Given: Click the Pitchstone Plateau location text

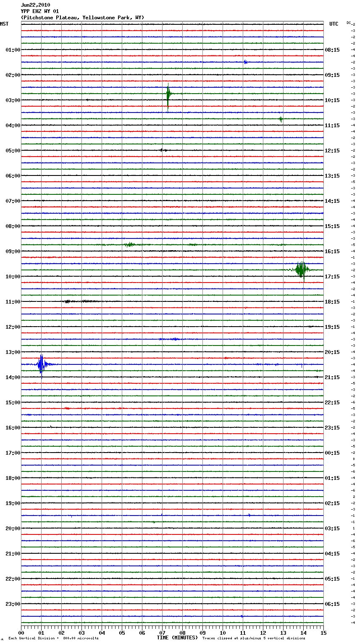Looking at the screenshot, I should [x=82, y=18].
